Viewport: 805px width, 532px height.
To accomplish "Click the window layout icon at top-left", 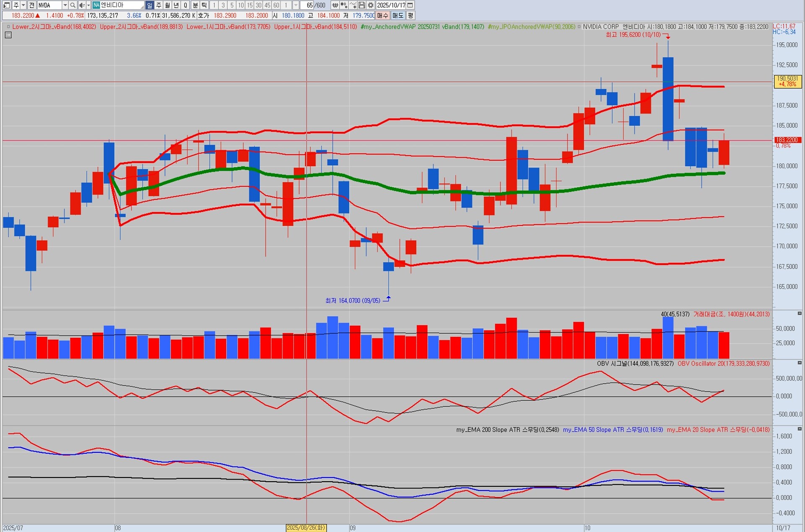I will point(6,5).
